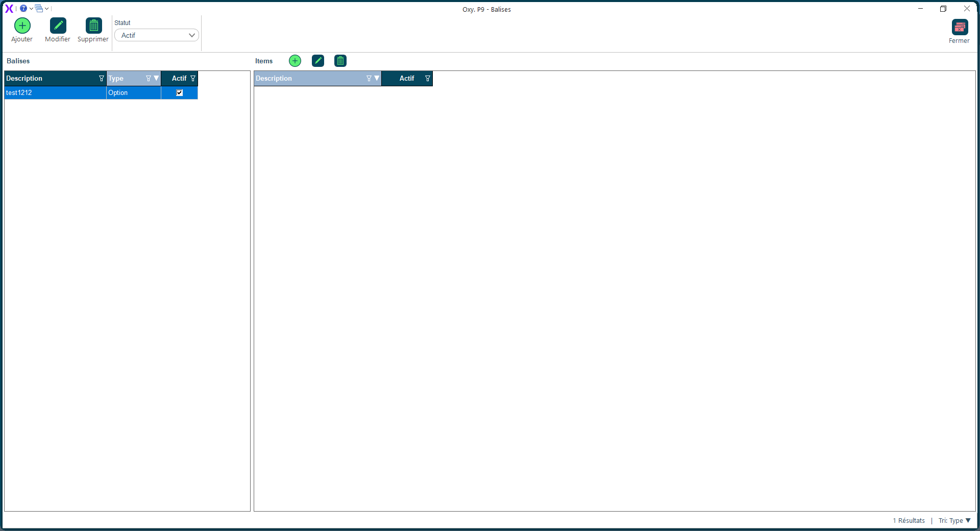Filter Items Description column

point(369,78)
